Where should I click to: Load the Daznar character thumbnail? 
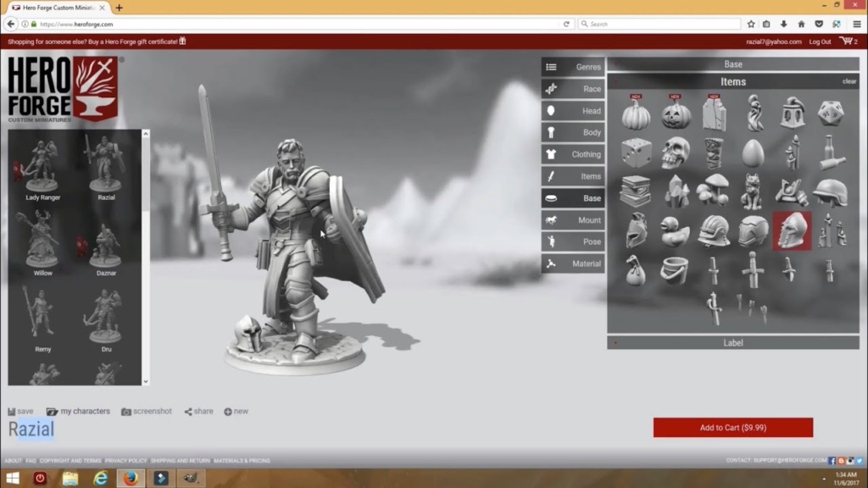pos(106,248)
